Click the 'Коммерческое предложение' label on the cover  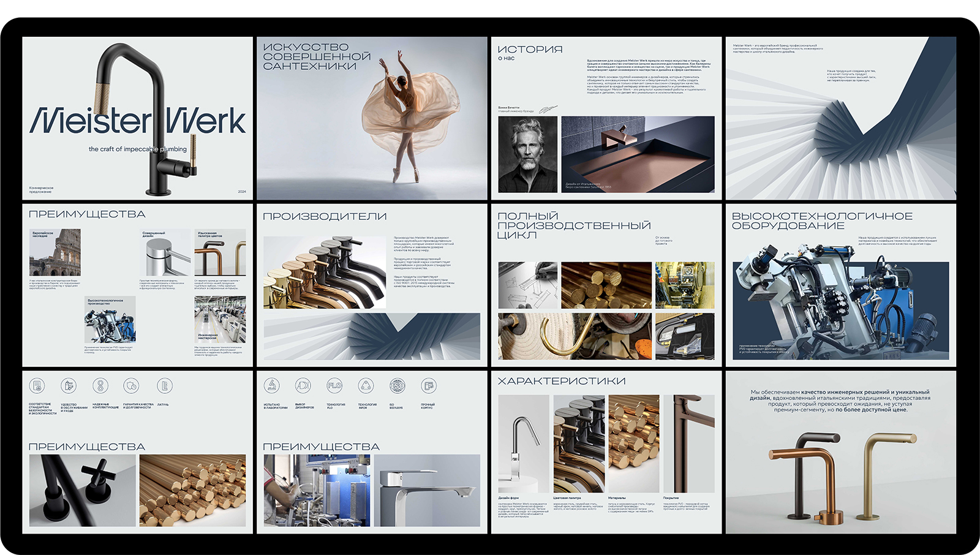coord(42,190)
